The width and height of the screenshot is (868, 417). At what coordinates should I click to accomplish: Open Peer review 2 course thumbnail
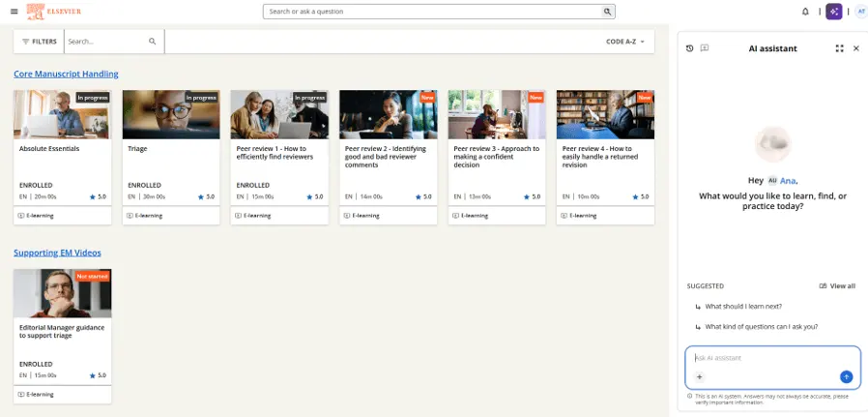point(388,114)
